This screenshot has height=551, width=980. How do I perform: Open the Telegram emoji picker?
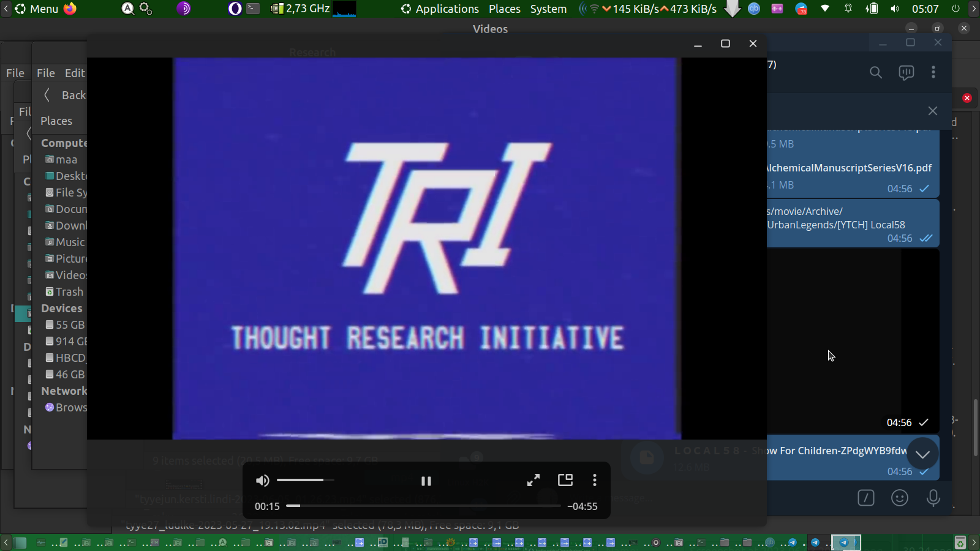pyautogui.click(x=900, y=498)
